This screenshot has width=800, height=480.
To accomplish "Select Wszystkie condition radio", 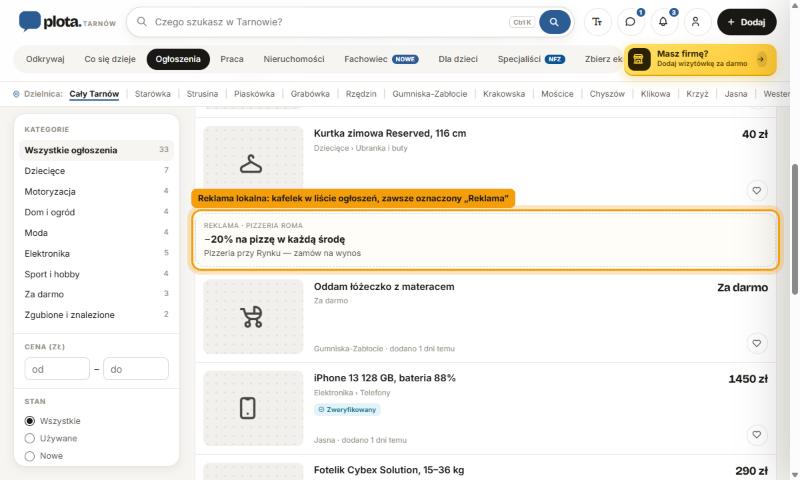I will point(30,421).
